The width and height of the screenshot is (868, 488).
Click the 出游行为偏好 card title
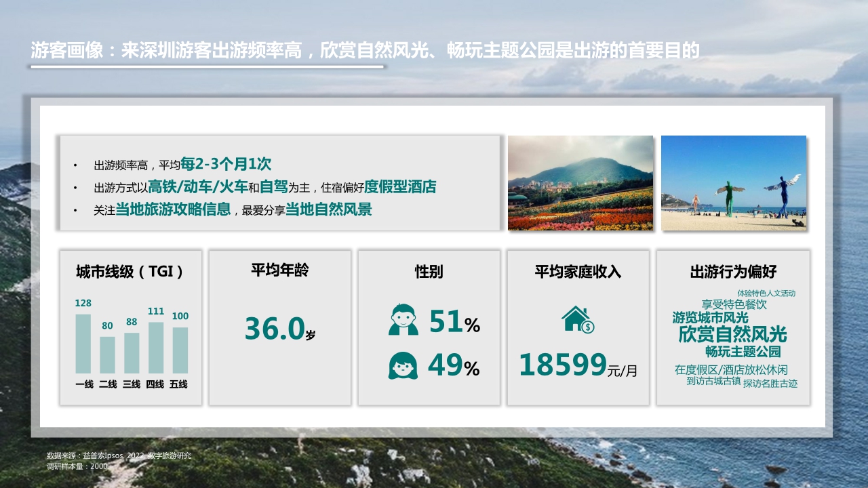click(x=732, y=271)
